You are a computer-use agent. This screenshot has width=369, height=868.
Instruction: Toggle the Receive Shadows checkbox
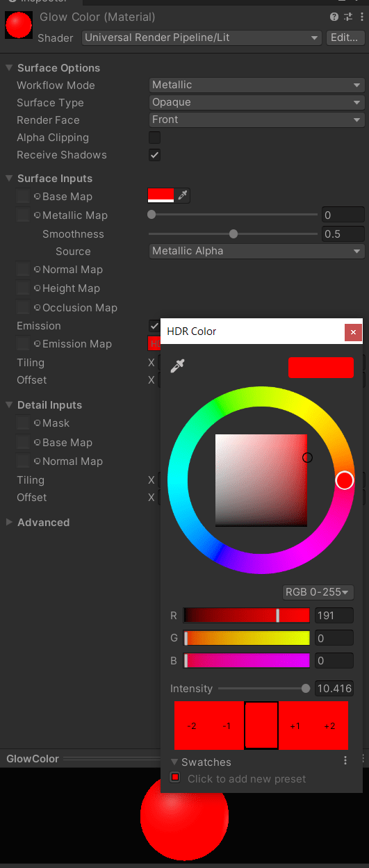point(155,155)
